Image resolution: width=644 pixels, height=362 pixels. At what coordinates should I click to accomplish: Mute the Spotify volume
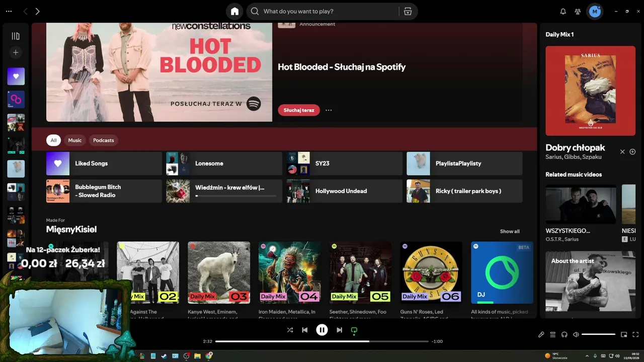(576, 334)
